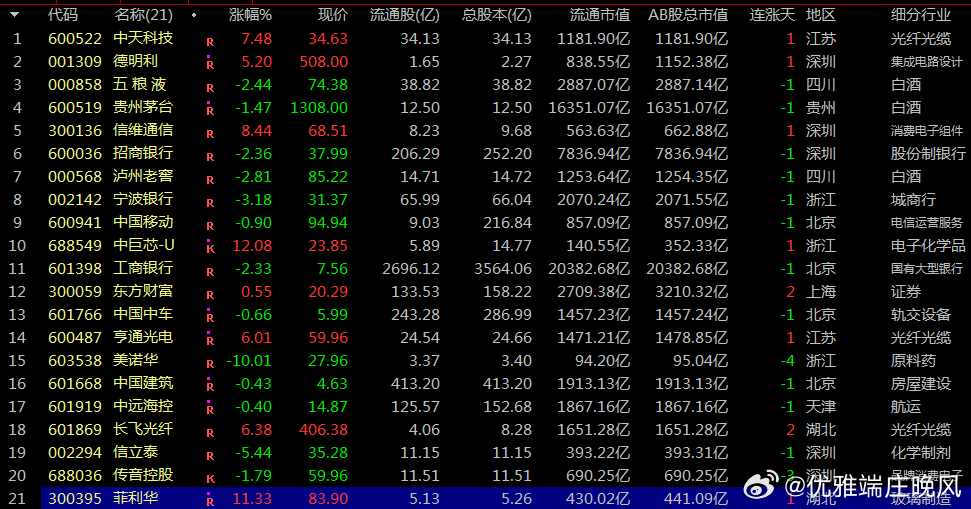Select stock name 信立泰

tap(136, 452)
